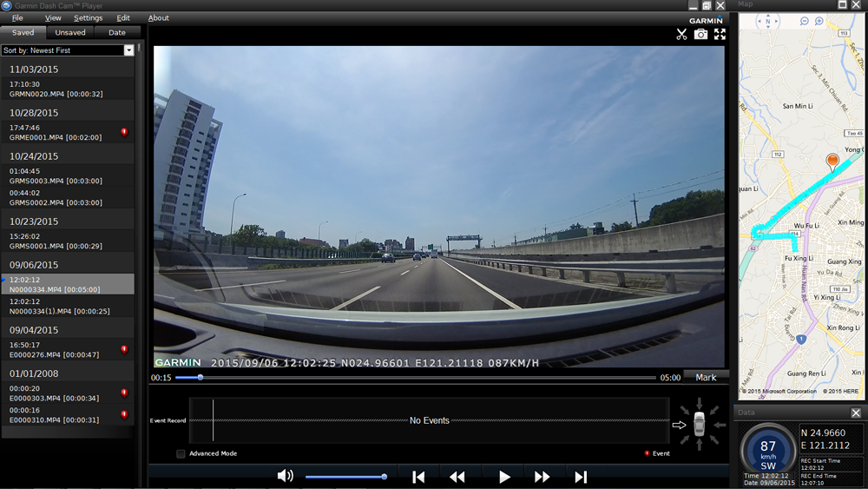Click the REC Start Time value

tap(812, 467)
